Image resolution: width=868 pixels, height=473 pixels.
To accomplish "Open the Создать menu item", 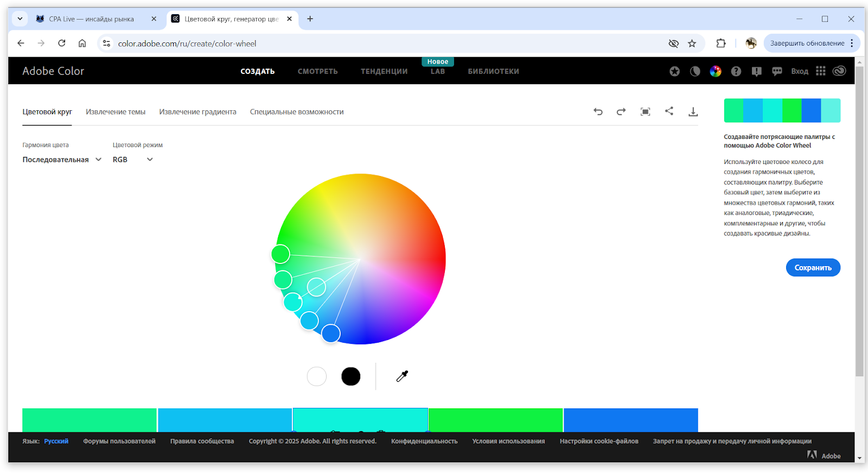I will pyautogui.click(x=257, y=71).
